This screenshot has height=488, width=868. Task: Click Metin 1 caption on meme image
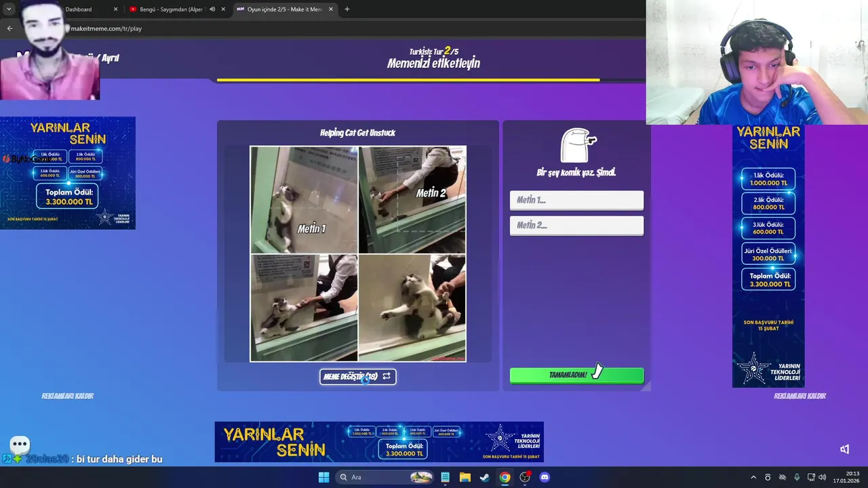point(311,229)
